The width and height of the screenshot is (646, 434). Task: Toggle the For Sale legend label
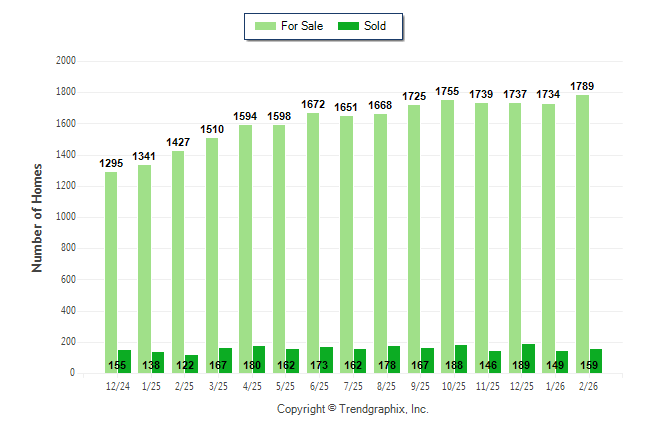click(304, 26)
